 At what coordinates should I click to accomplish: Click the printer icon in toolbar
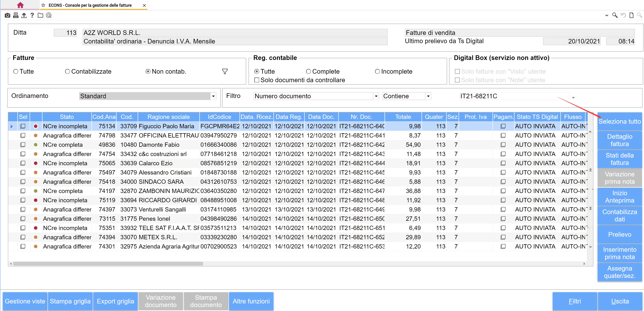(x=16, y=15)
